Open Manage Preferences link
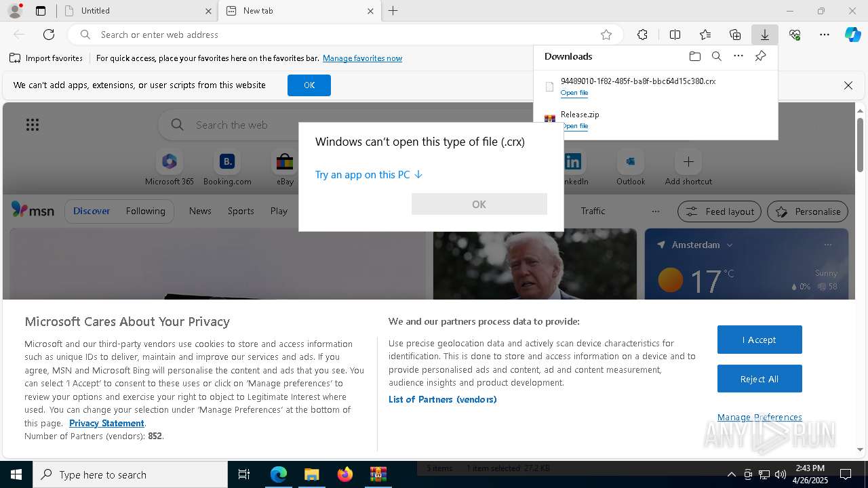This screenshot has height=488, width=868. pos(759,418)
